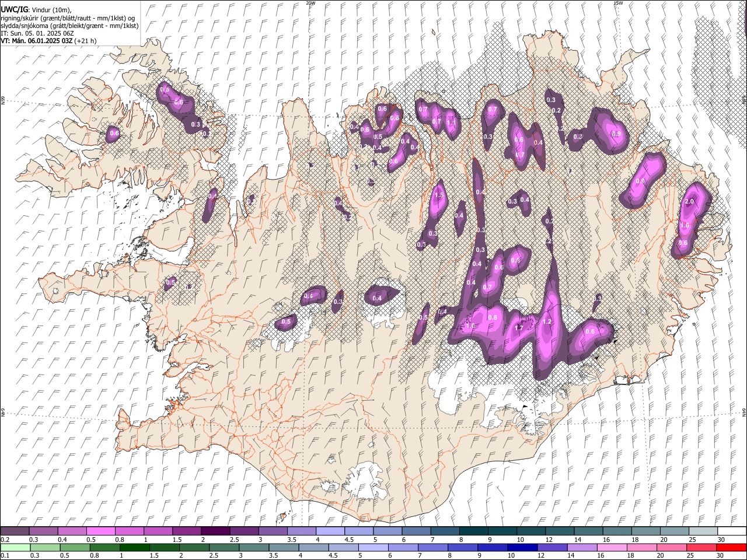Pick palest green lower-row swatch between 0.1 and 0.3
Screen dimensions: 747x560
[15, 547]
